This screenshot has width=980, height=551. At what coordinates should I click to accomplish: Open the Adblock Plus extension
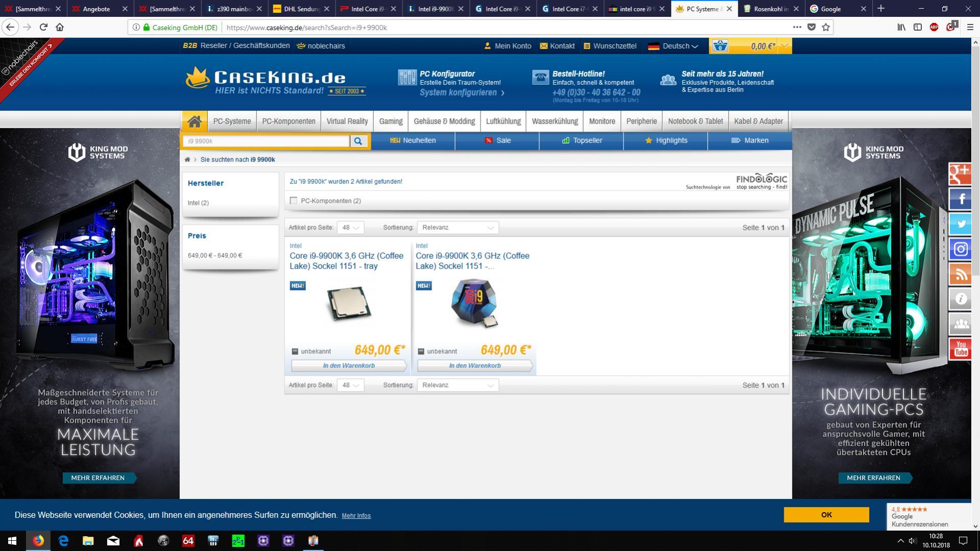pos(934,27)
